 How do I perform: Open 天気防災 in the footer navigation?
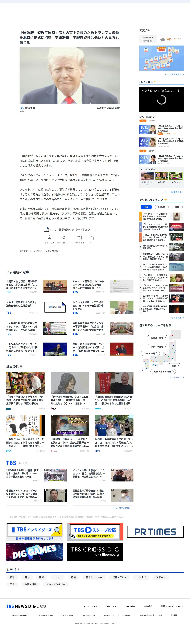(x=148, y=606)
